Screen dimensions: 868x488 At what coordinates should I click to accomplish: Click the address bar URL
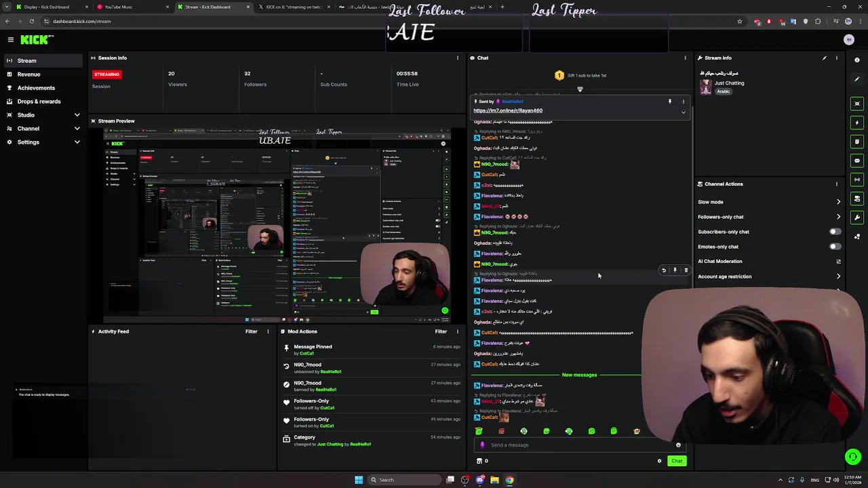tap(82, 21)
